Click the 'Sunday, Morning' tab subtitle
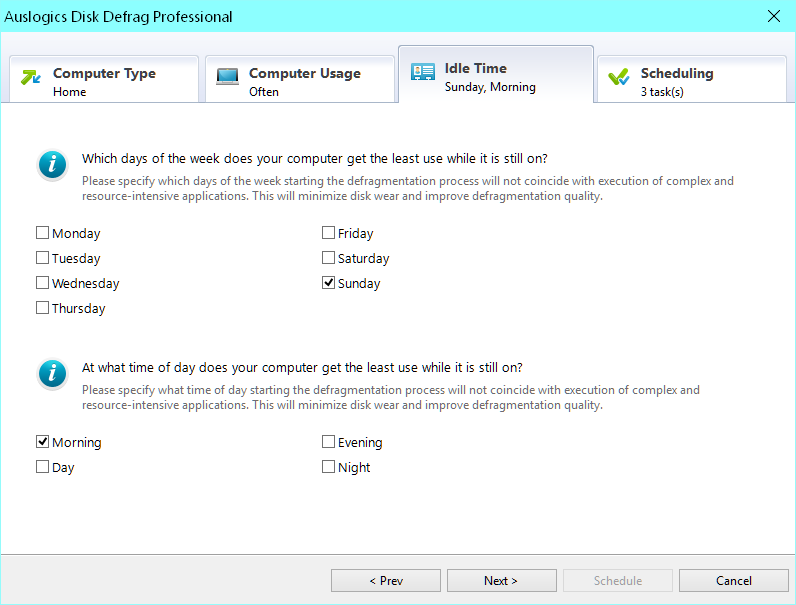 point(490,87)
